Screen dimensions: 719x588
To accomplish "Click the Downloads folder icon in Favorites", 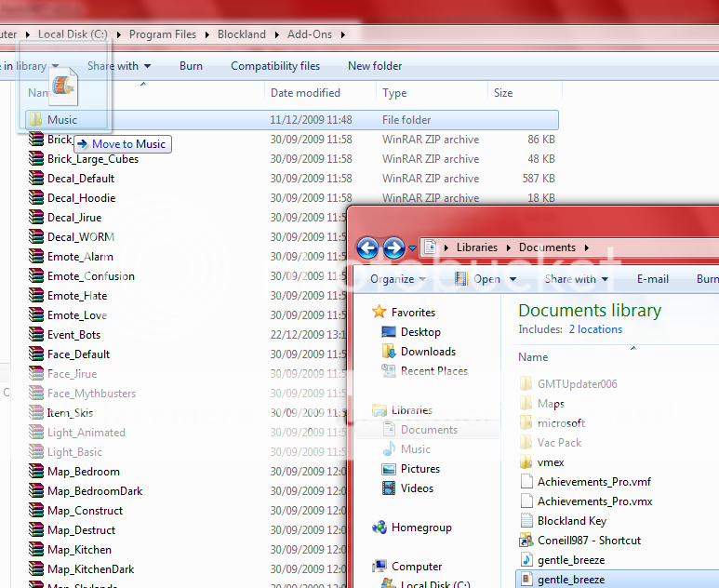I will (389, 352).
